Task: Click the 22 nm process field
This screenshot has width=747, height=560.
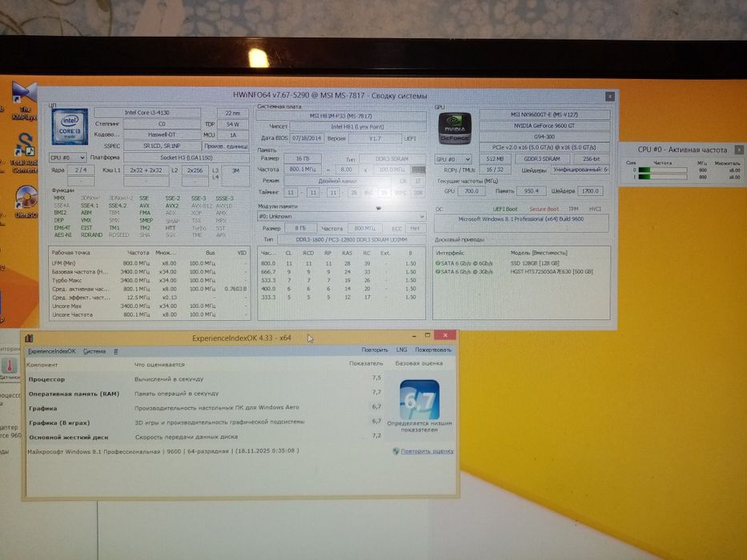Action: (x=233, y=113)
